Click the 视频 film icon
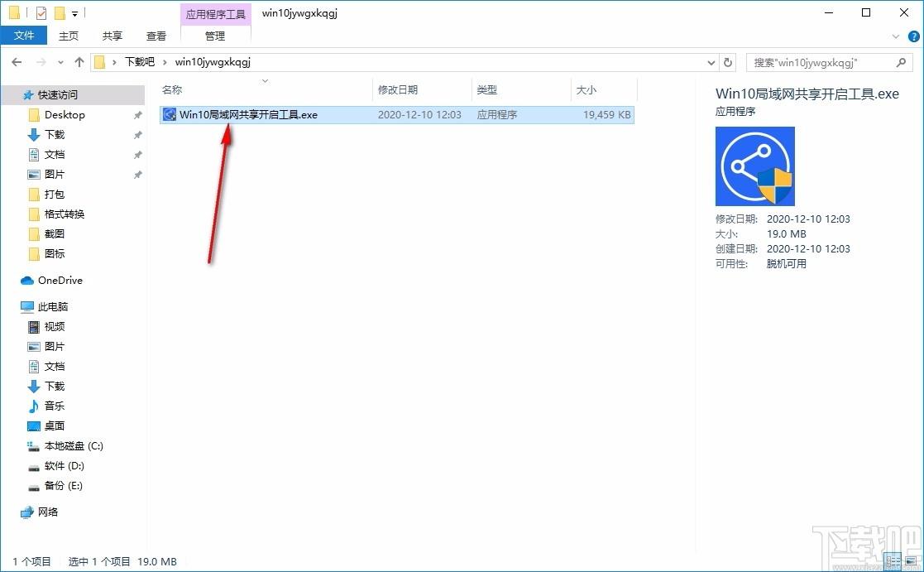 click(x=34, y=327)
